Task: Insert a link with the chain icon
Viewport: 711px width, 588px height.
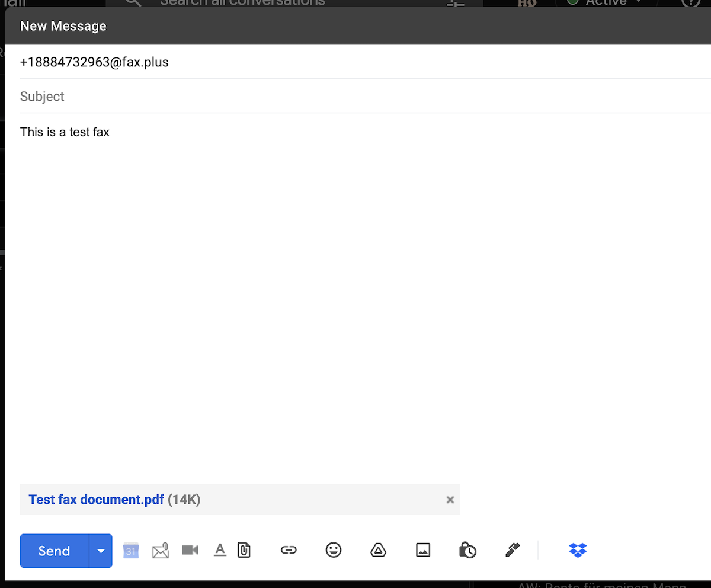Action: pos(289,550)
